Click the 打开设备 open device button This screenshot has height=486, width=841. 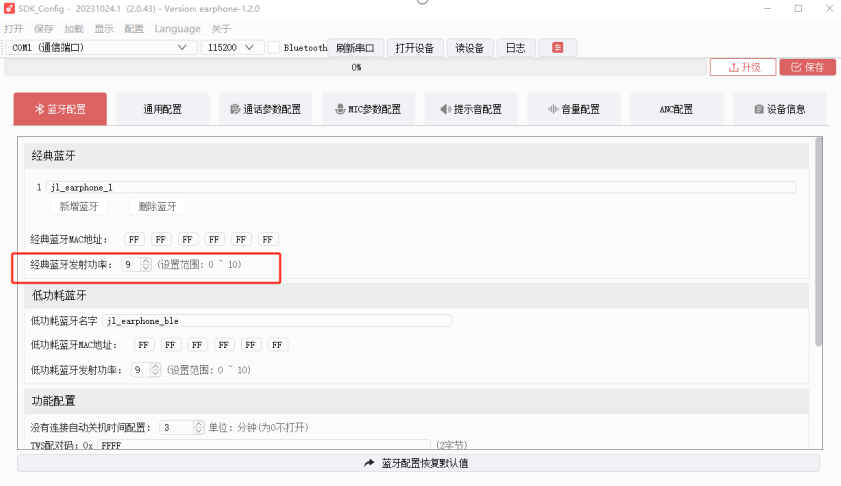tap(415, 48)
